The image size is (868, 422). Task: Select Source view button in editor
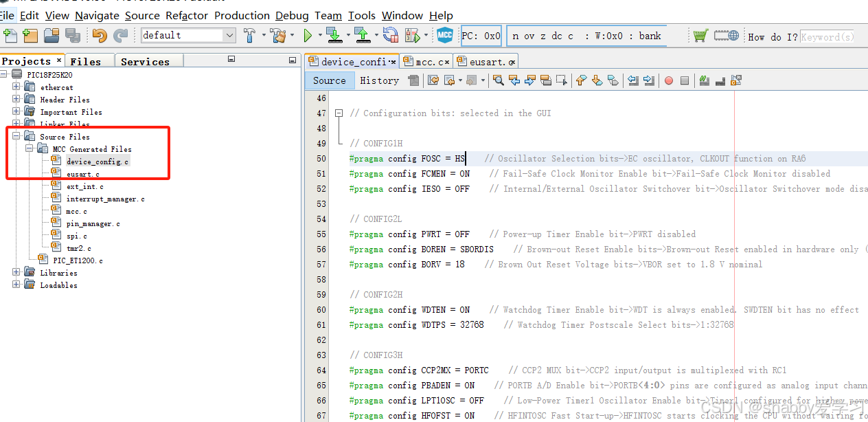pos(330,80)
